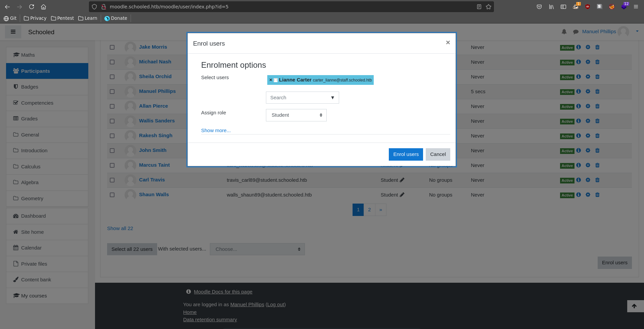This screenshot has height=329, width=644.
Task: Remove Lianne Carter from selected users
Action: 271,80
